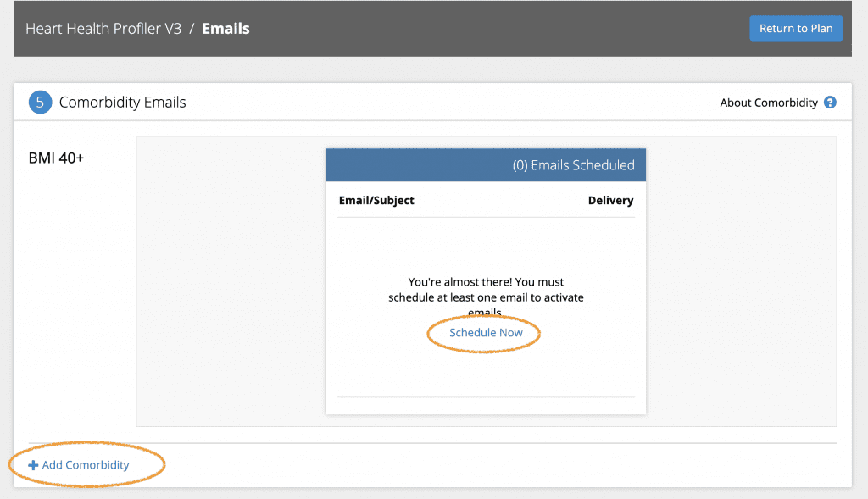Screen dimensions: 868x499
Task: Click the blue question mark help icon
Action: pyautogui.click(x=830, y=103)
